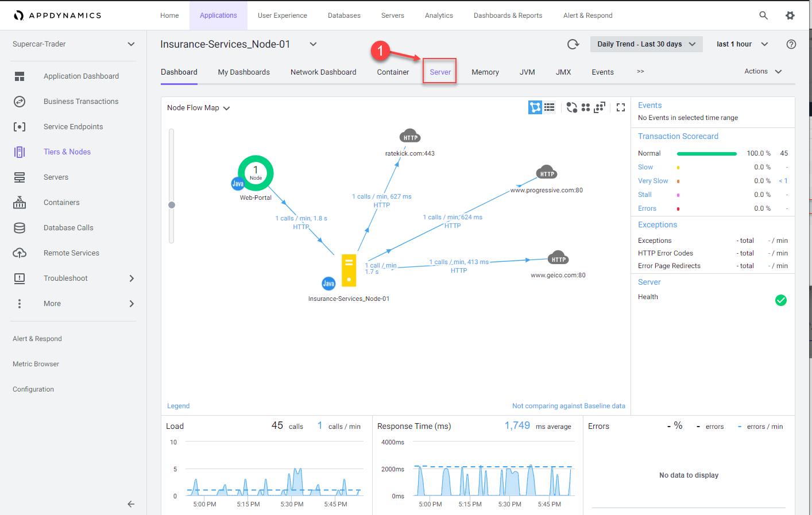
Task: Open Alert & Respond in the sidebar
Action: (x=37, y=339)
